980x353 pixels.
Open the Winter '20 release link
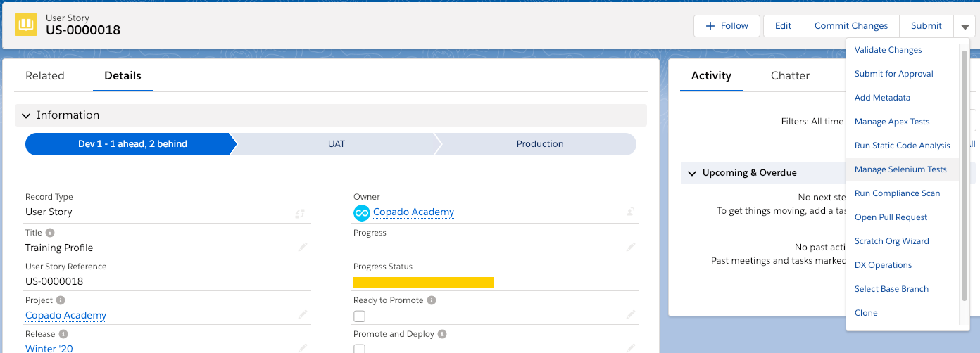click(x=49, y=348)
